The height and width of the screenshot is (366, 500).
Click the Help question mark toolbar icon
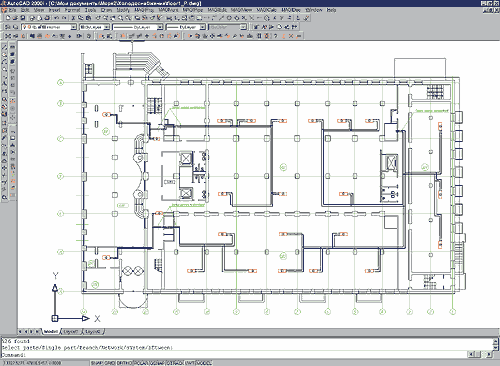(x=275, y=36)
